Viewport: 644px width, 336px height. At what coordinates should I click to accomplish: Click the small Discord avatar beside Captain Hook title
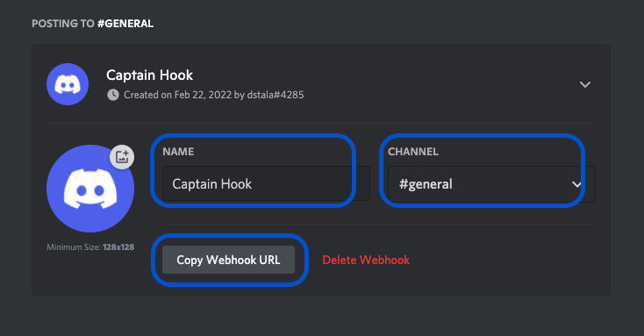[x=68, y=84]
